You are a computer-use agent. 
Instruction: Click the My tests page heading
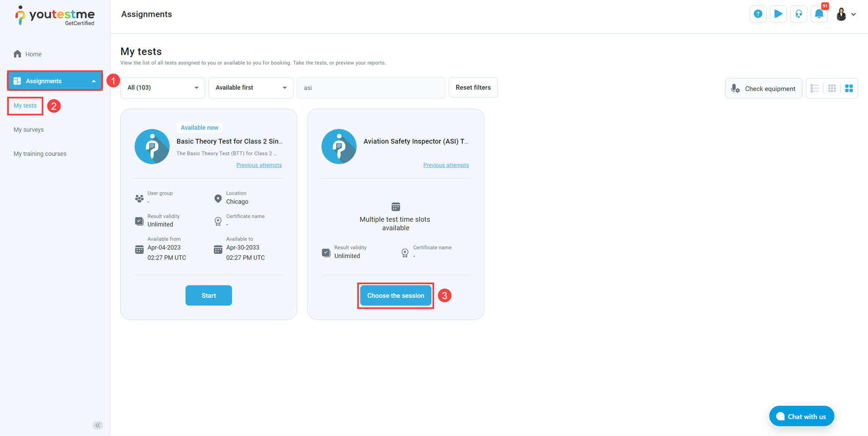click(141, 52)
